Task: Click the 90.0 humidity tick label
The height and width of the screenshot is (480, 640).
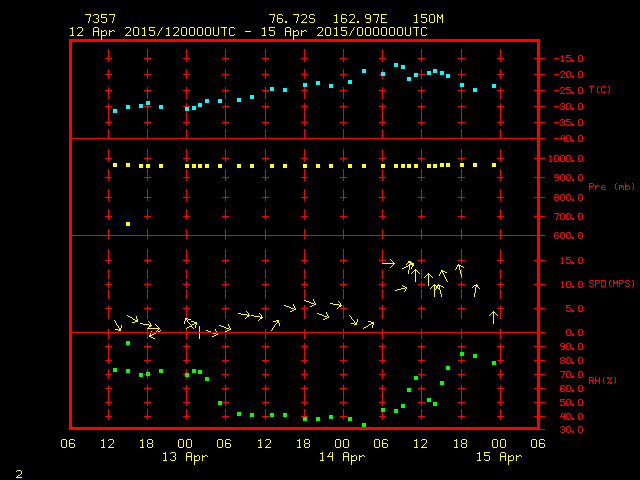Action: coord(564,347)
